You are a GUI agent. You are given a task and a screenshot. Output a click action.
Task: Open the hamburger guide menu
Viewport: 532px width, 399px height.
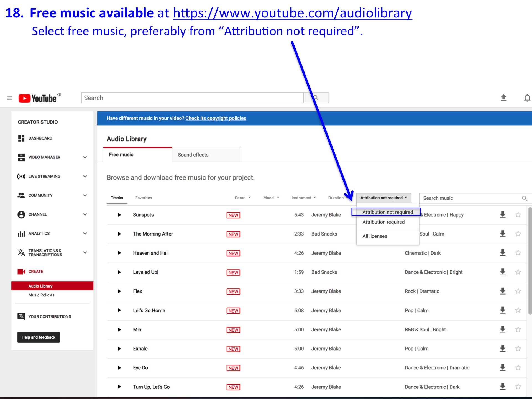click(10, 98)
